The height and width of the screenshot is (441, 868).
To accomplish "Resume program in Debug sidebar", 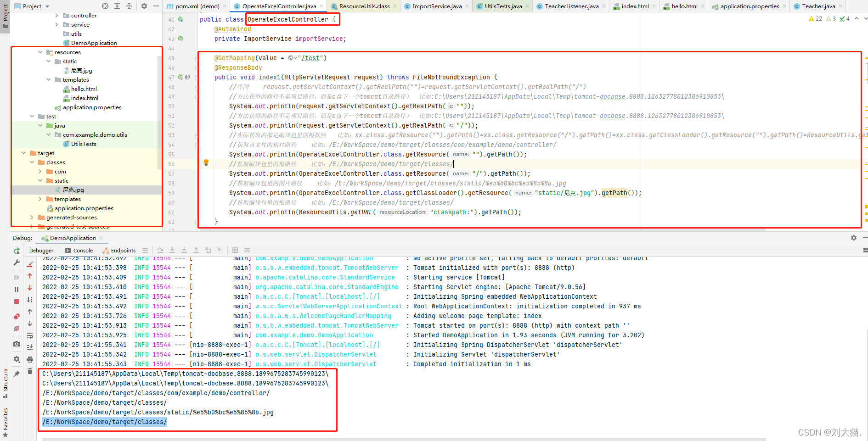I will pos(17,277).
